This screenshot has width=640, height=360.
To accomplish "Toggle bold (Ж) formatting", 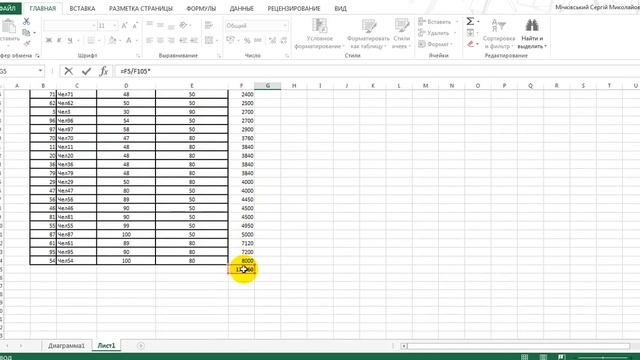I will (x=49, y=40).
